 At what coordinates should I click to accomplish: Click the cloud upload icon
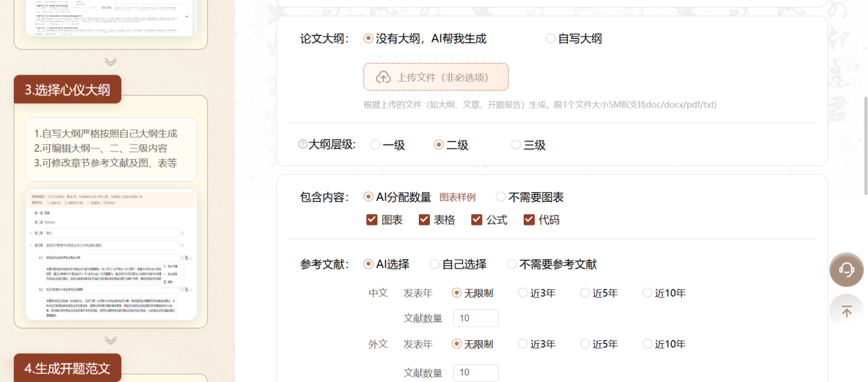383,77
